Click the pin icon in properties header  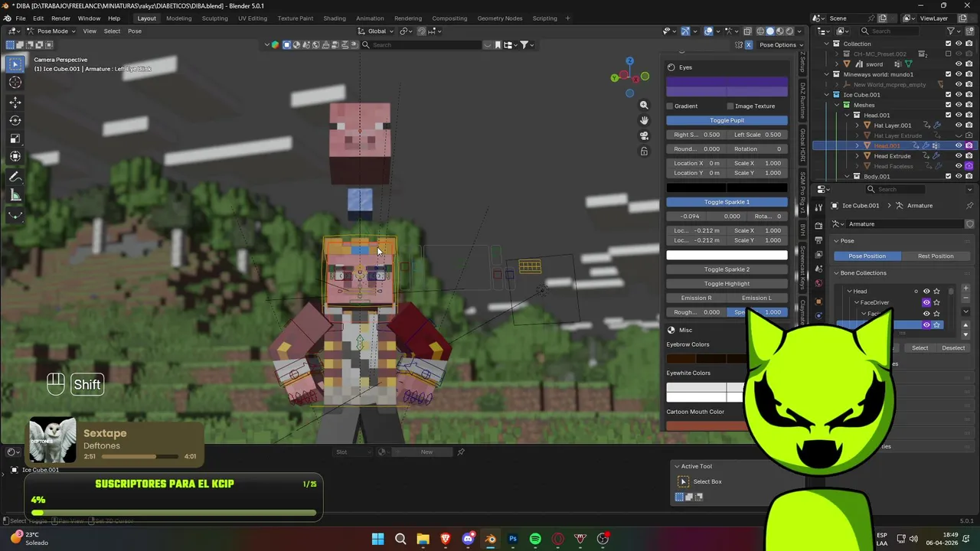tap(969, 205)
